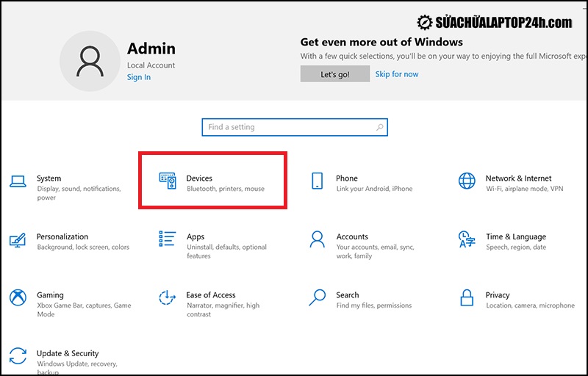Select the Privacy padlock icon
The height and width of the screenshot is (376, 588).
pyautogui.click(x=467, y=297)
